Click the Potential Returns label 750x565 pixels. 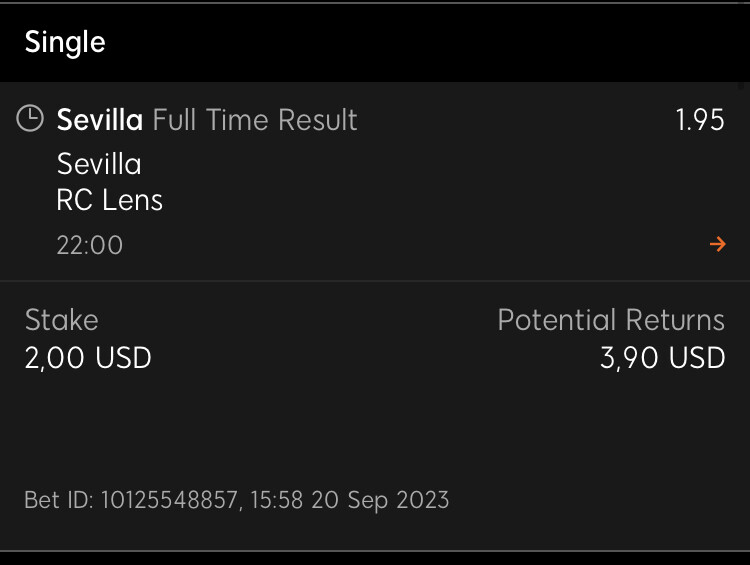pos(611,320)
